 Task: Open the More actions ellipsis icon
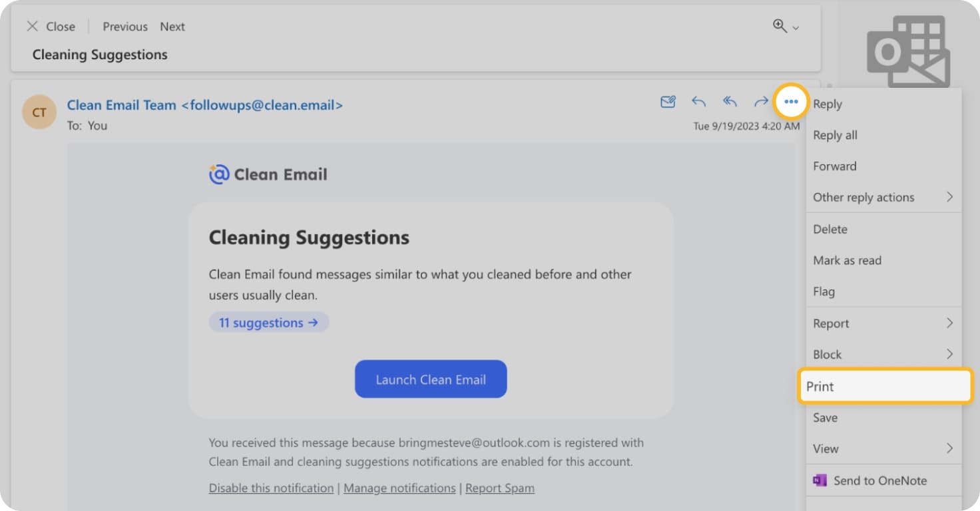[x=791, y=102]
